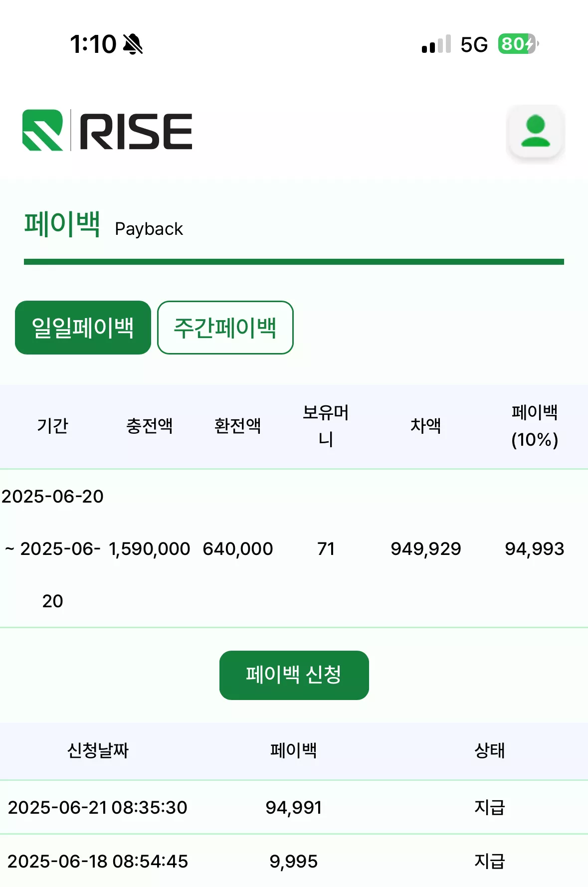This screenshot has width=588, height=887.
Task: Select the 환전액 column header
Action: tap(237, 426)
